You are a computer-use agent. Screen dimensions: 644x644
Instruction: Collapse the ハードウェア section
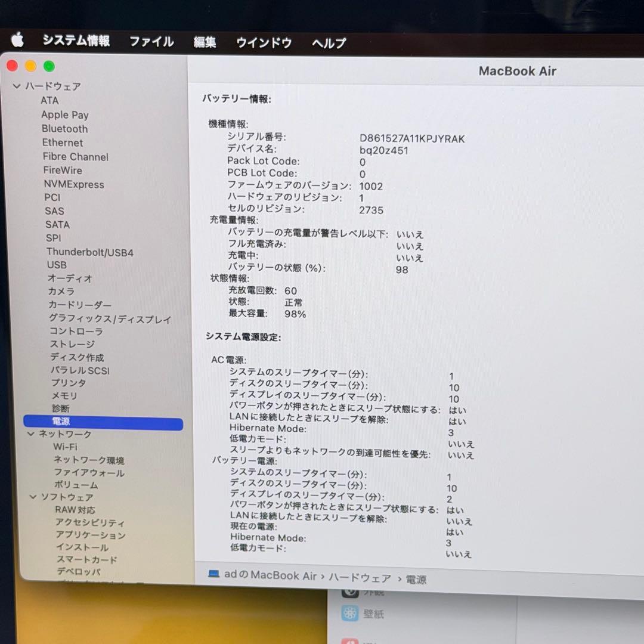tap(17, 86)
